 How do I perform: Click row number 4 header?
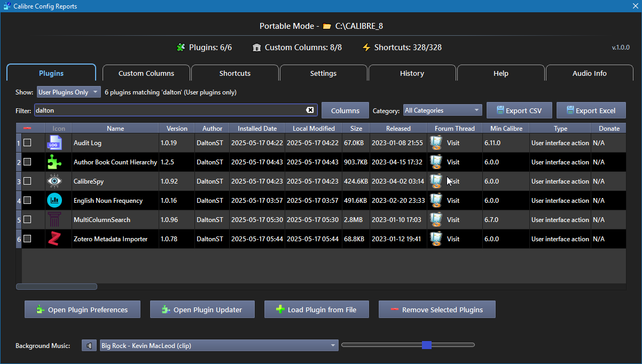[x=19, y=201]
